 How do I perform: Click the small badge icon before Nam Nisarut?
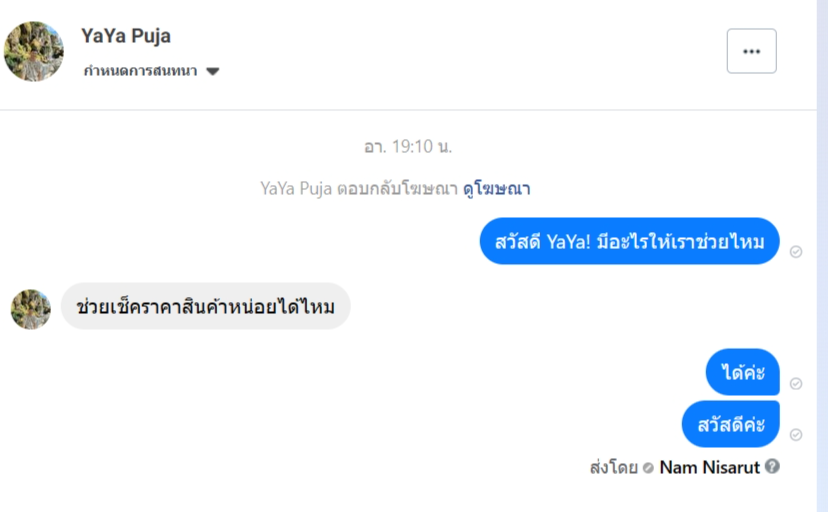[x=649, y=467]
